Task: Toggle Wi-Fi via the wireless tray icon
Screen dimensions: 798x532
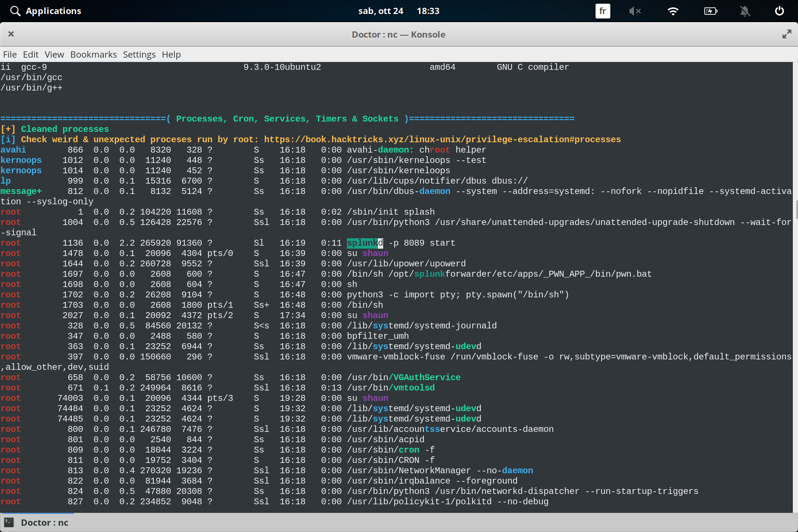Action: [x=673, y=11]
